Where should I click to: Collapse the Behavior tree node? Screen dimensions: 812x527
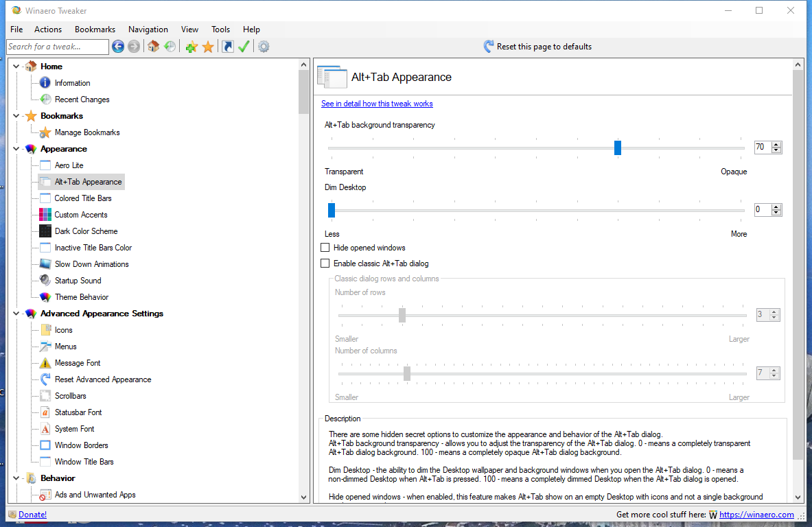coord(16,478)
